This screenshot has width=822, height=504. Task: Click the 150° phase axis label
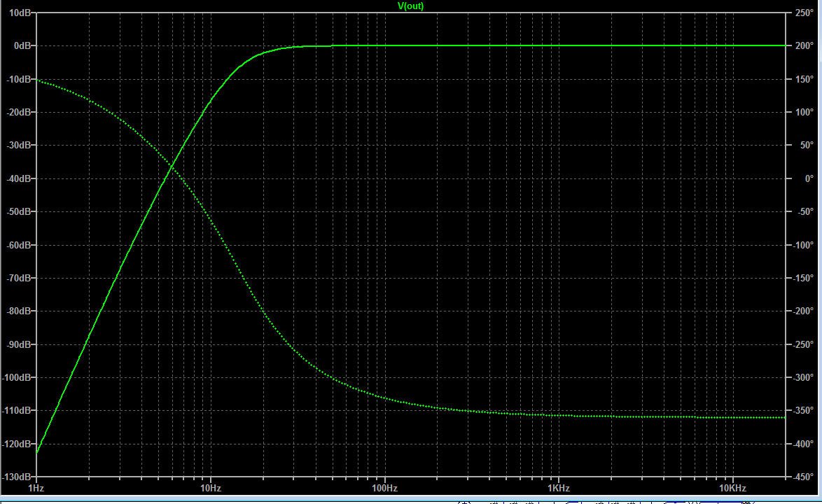click(x=804, y=79)
